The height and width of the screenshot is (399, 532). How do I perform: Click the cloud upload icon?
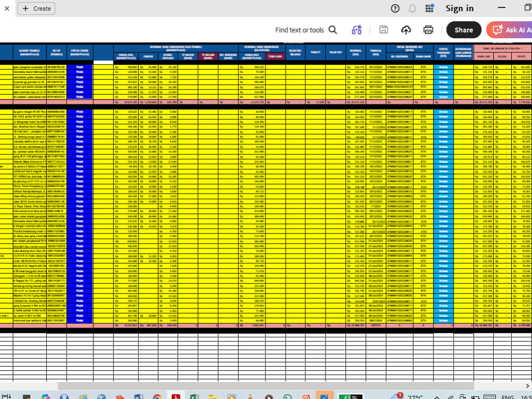click(406, 30)
